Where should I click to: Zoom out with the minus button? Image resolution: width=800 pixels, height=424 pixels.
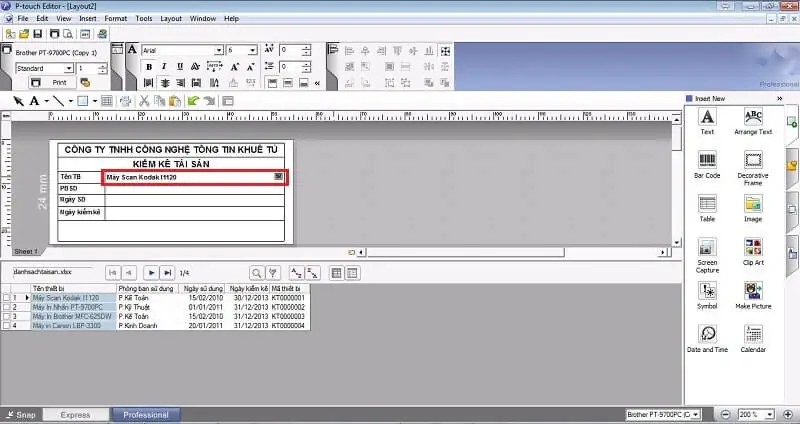click(725, 415)
